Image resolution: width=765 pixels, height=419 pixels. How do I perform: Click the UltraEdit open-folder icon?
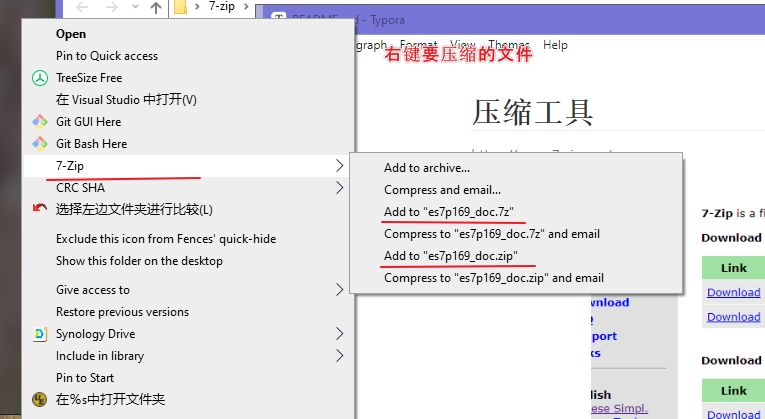40,400
